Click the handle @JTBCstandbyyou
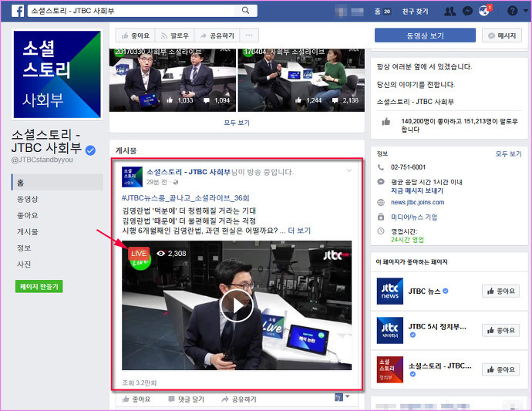Image resolution: width=532 pixels, height=411 pixels. [x=42, y=160]
